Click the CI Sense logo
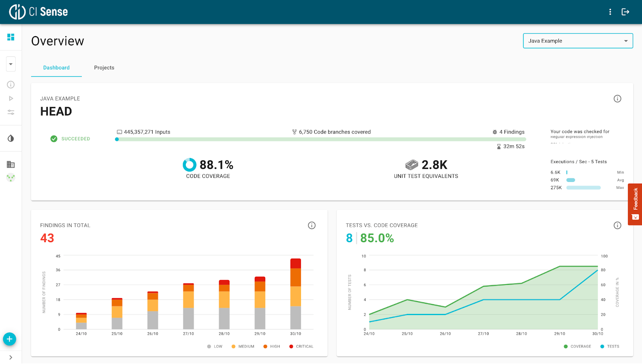 39,12
